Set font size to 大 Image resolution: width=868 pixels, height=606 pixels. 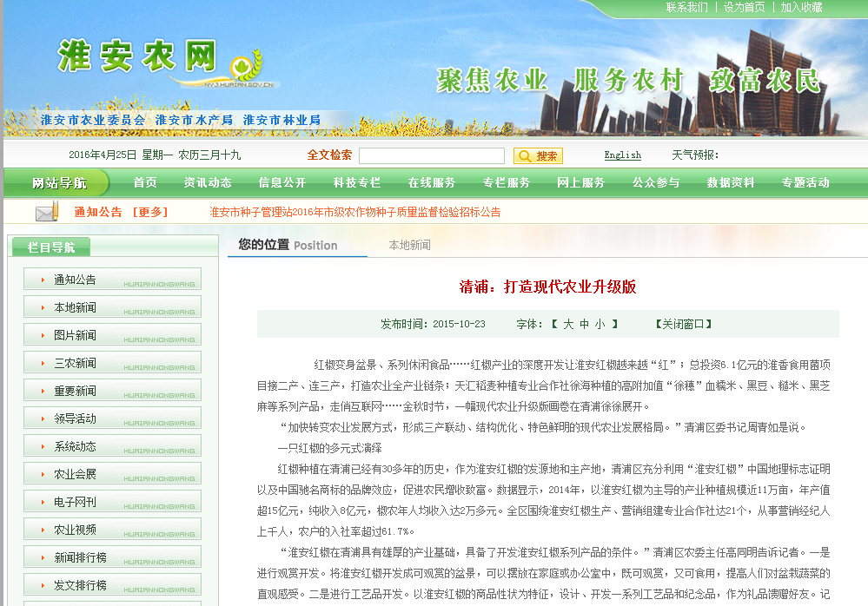(568, 324)
